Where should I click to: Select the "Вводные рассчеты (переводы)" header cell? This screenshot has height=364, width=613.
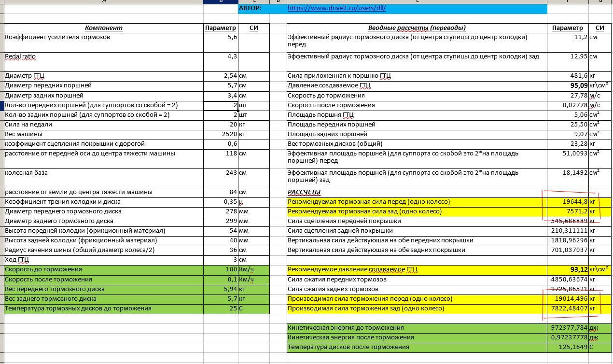click(417, 28)
